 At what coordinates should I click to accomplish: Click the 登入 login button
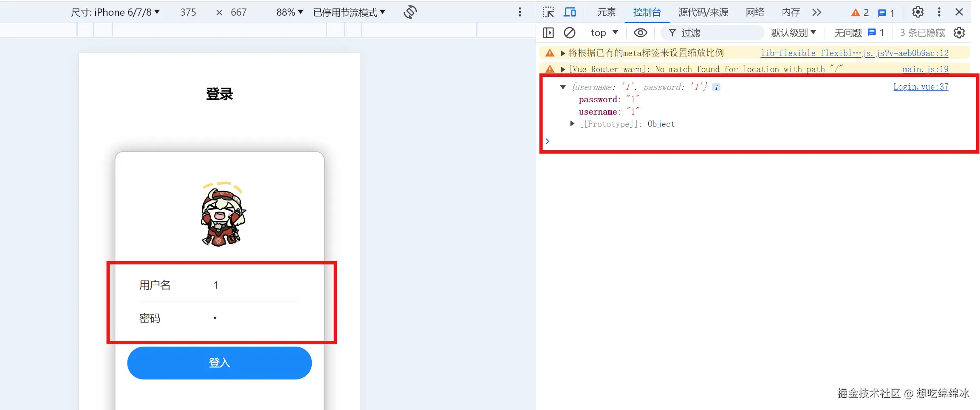[219, 363]
